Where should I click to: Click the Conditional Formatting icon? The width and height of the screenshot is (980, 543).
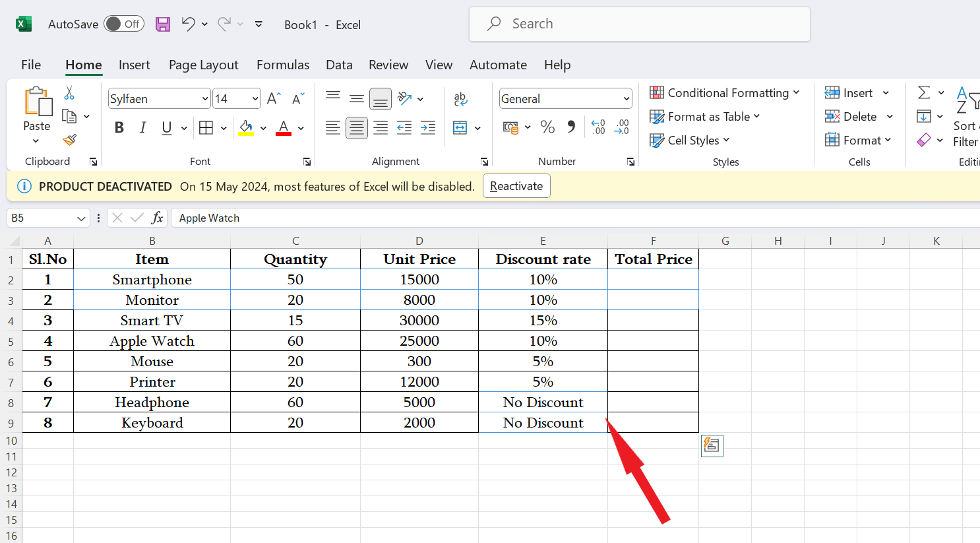click(656, 93)
